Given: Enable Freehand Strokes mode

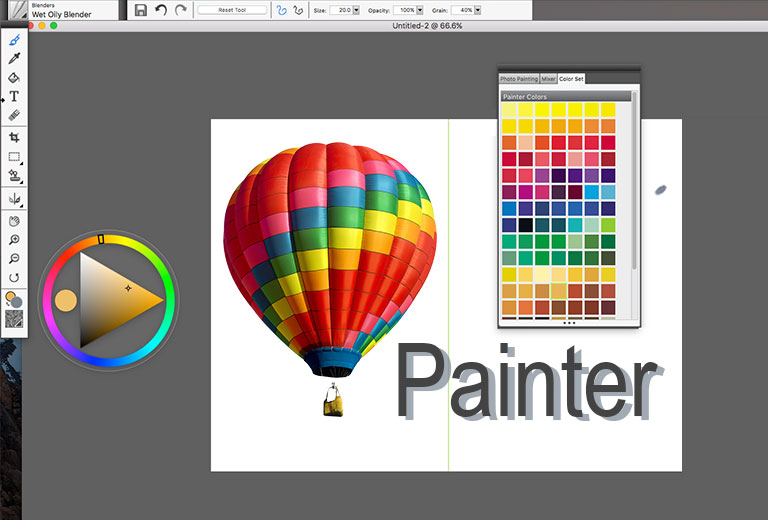Looking at the screenshot, I should 281,10.
